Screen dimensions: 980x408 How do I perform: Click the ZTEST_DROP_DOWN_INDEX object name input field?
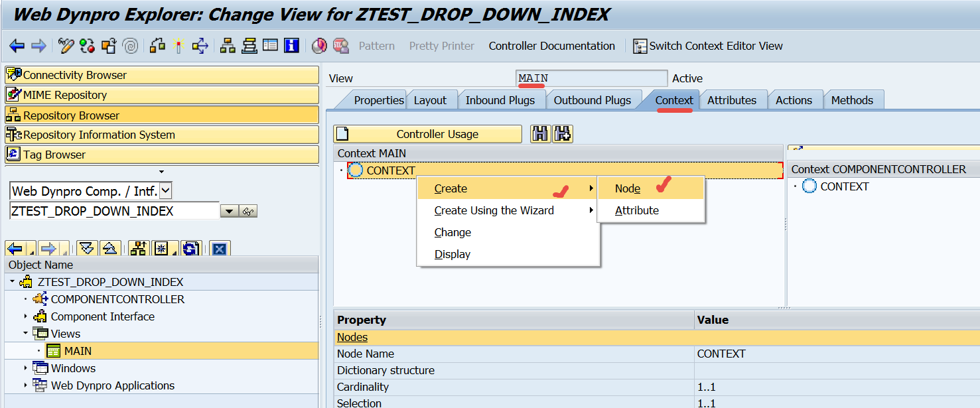[x=114, y=212]
